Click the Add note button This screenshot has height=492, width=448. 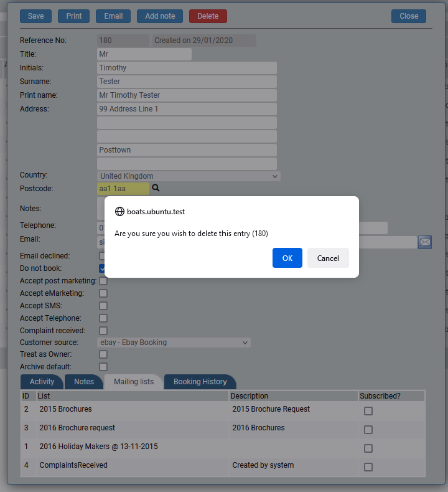point(160,16)
